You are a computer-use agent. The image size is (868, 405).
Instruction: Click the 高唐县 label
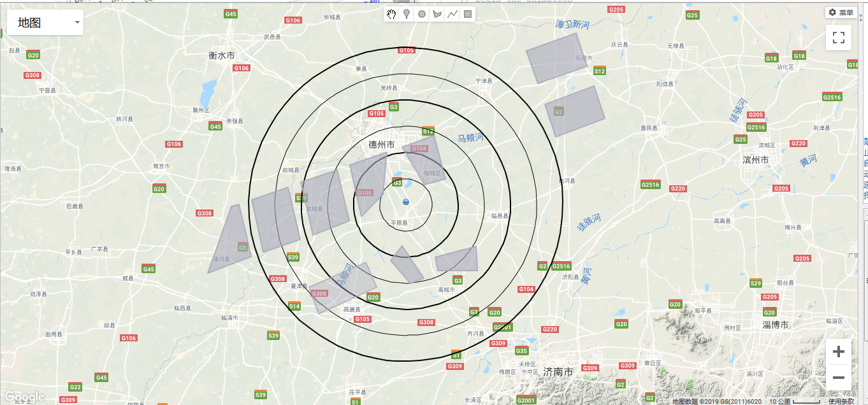(x=352, y=309)
